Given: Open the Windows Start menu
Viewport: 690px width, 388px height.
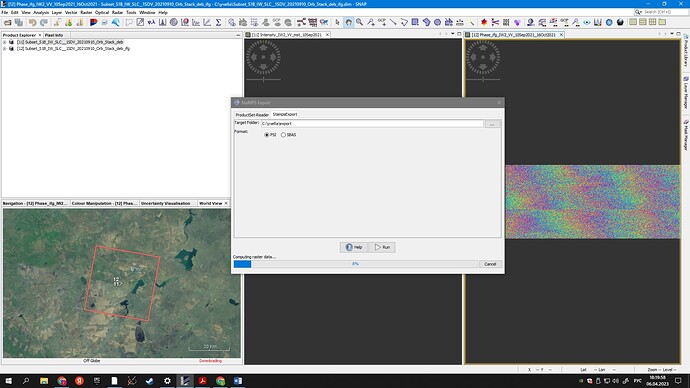Looking at the screenshot, I should pos(8,381).
